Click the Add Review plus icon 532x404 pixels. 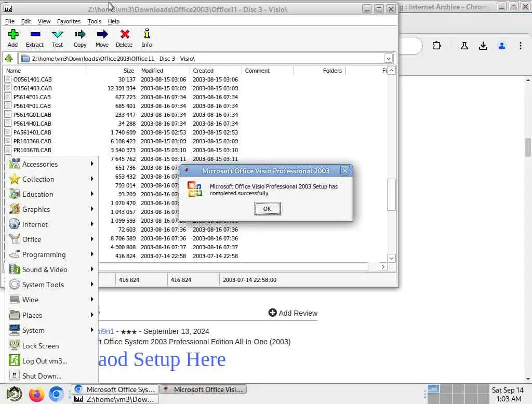(x=272, y=313)
